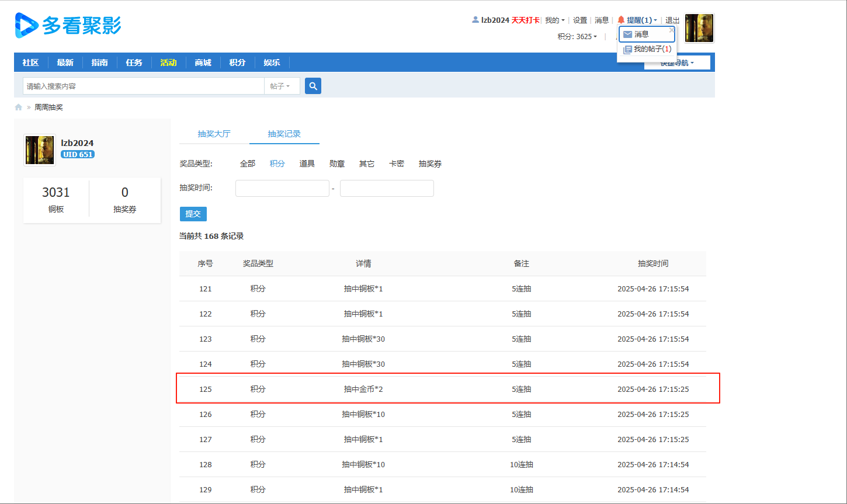
Task: Click the search content input box
Action: [x=143, y=85]
